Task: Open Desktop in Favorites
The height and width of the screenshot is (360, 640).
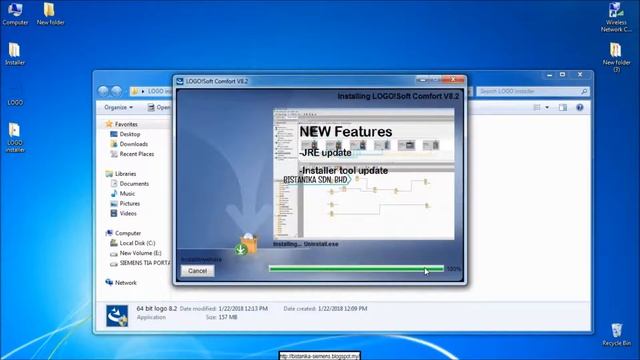Action: point(125,134)
